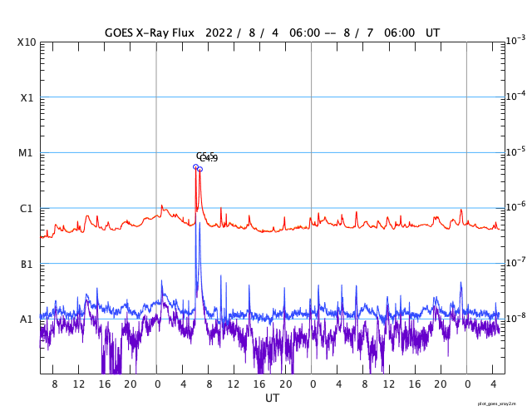Click the B1 flare class label
This screenshot has width=532, height=416.
point(27,264)
